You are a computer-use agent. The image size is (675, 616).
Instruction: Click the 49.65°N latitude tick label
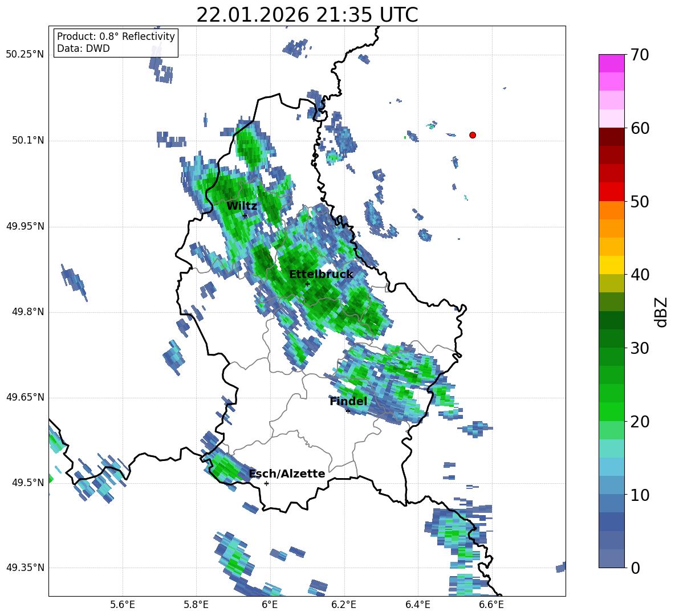point(25,397)
